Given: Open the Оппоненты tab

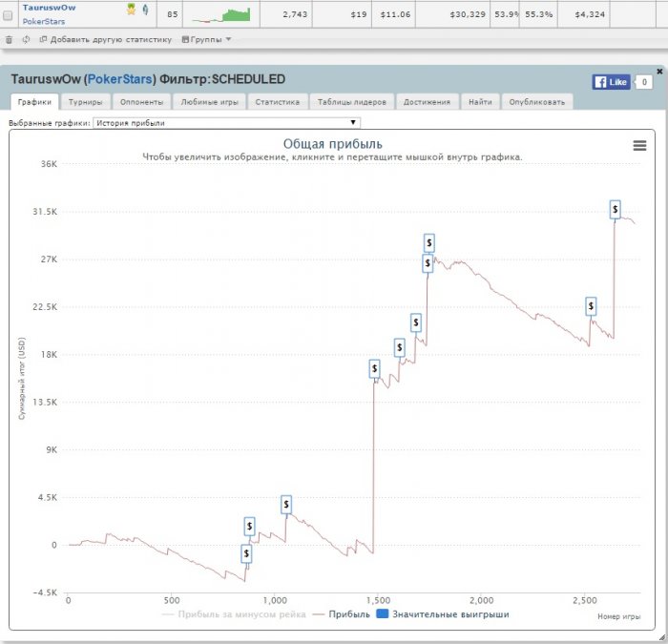Looking at the screenshot, I should click(x=141, y=102).
